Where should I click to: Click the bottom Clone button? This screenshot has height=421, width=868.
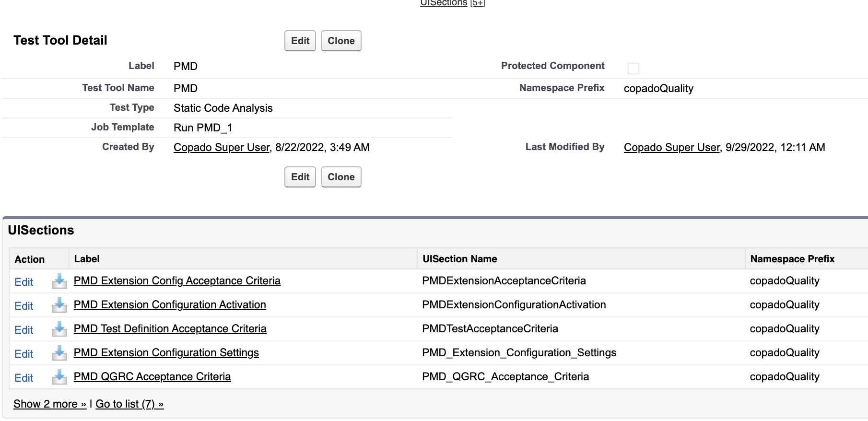tap(341, 177)
